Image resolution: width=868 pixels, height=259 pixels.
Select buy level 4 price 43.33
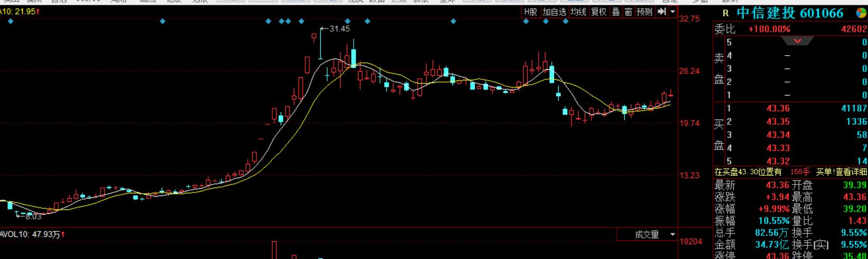click(778, 148)
